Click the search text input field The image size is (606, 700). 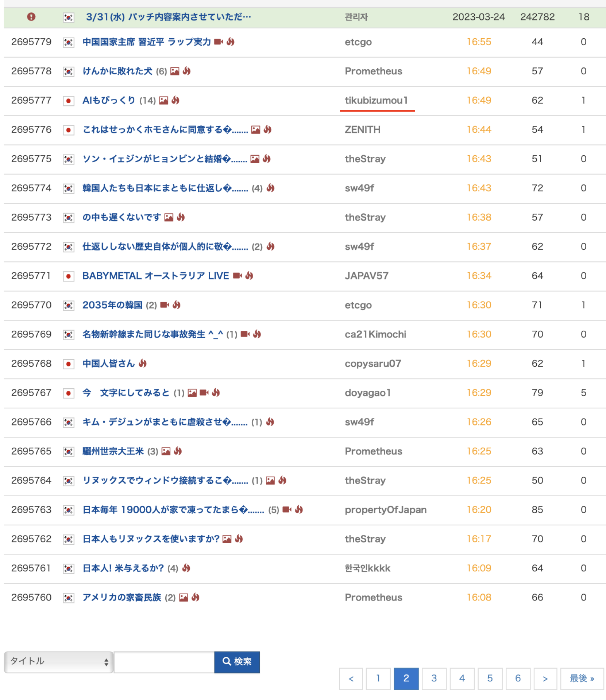click(164, 662)
